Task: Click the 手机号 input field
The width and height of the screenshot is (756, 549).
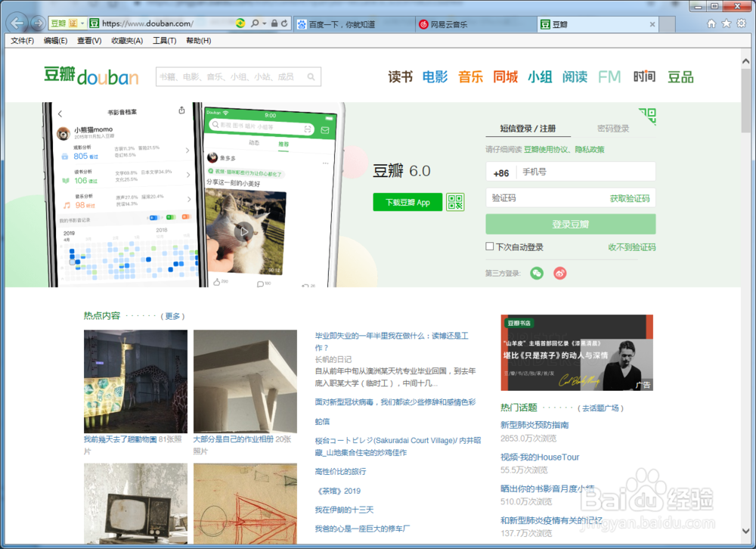Action: click(586, 172)
